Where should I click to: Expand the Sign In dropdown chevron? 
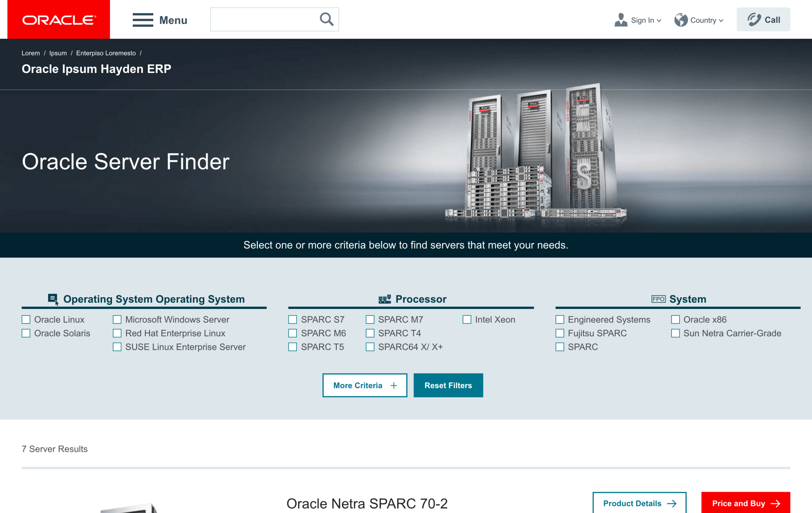coord(659,21)
